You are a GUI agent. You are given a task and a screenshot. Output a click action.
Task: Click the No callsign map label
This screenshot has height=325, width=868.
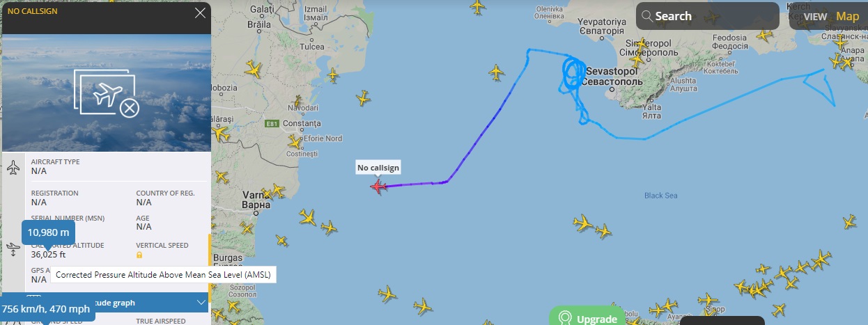(378, 168)
